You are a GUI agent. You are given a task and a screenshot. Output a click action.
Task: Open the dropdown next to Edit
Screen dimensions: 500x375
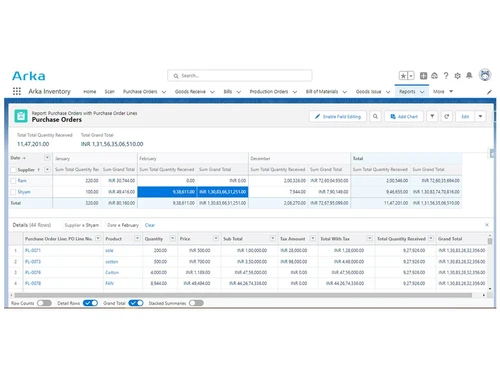480,116
